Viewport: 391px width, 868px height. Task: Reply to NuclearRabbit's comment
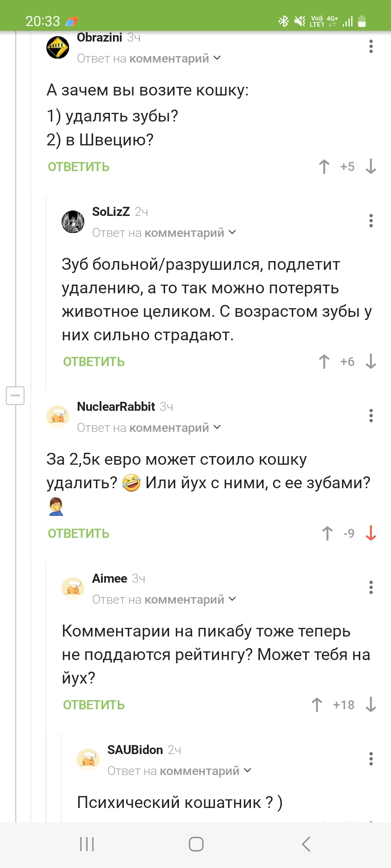point(79,533)
